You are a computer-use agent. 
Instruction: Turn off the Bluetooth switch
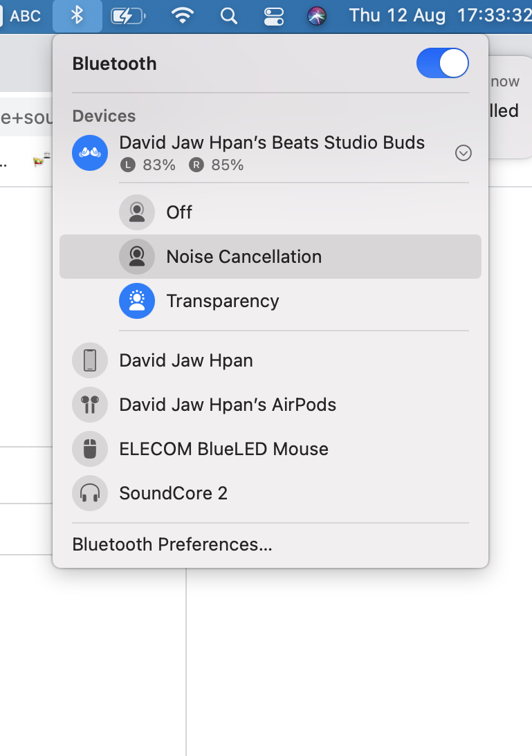443,64
